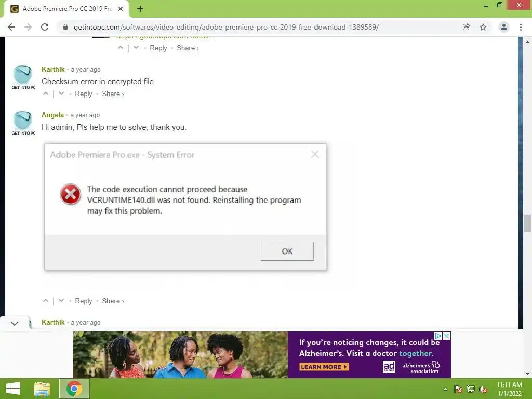Image resolution: width=532 pixels, height=399 pixels.
Task: Go back to the previous page
Action: [11, 27]
